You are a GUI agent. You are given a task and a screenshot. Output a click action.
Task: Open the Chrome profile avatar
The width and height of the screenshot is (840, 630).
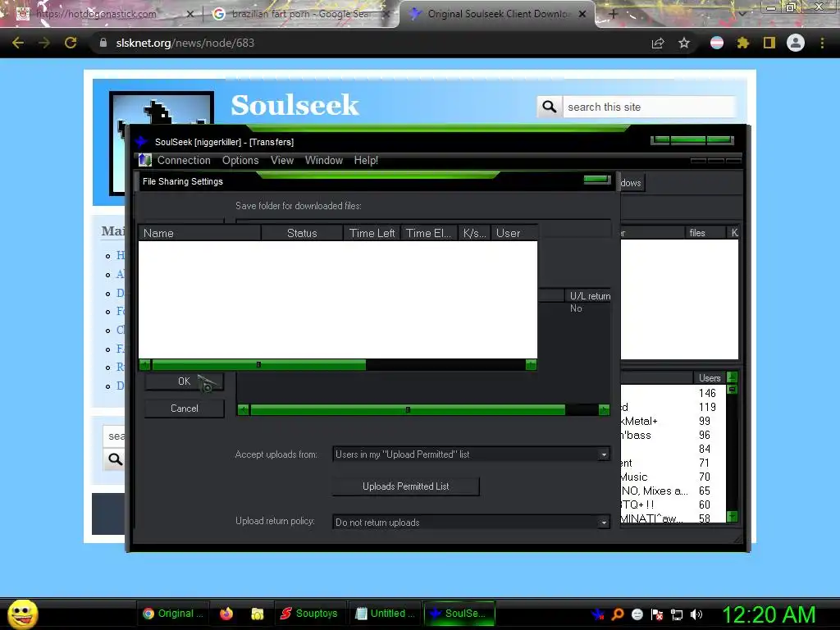point(796,43)
